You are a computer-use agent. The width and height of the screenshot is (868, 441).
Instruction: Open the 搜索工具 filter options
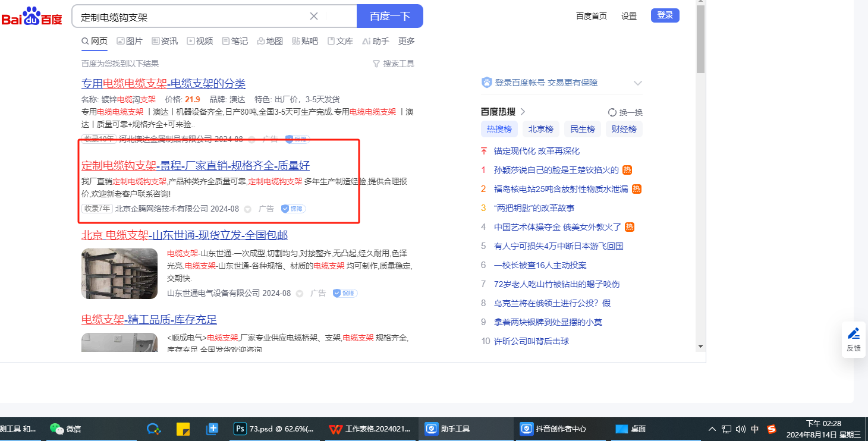point(393,64)
